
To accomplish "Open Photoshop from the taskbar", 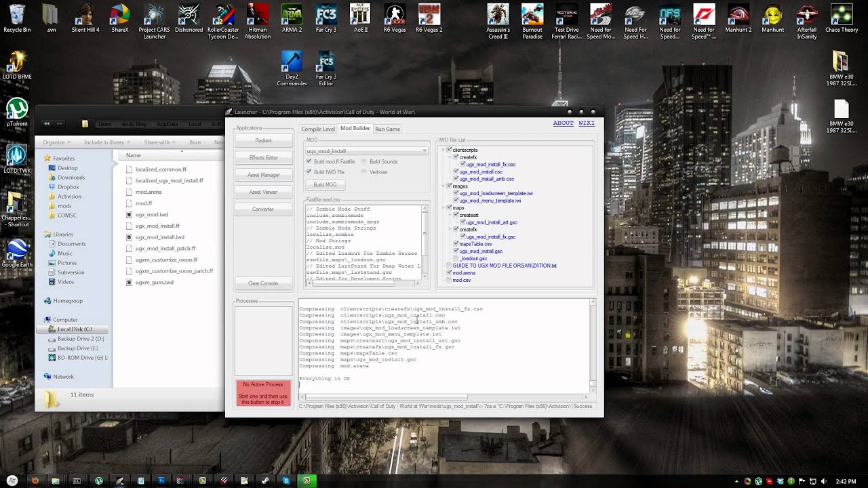I will pos(161,481).
